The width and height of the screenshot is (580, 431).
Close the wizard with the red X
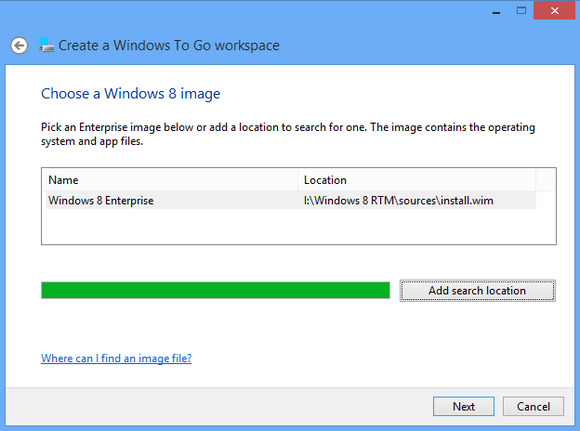[554, 10]
